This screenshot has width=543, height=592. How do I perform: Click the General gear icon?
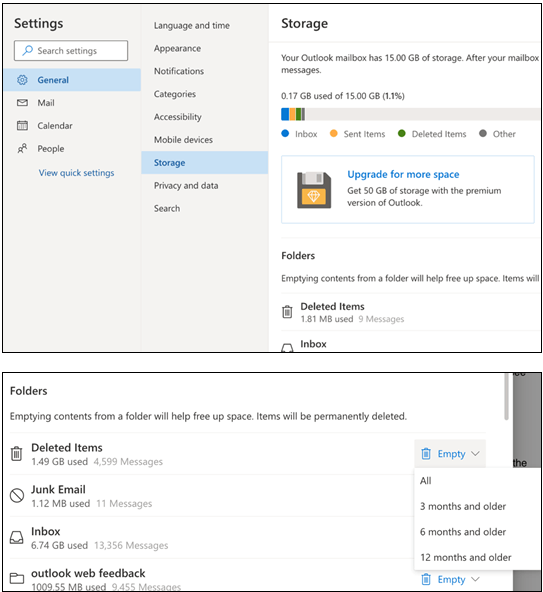tap(22, 80)
